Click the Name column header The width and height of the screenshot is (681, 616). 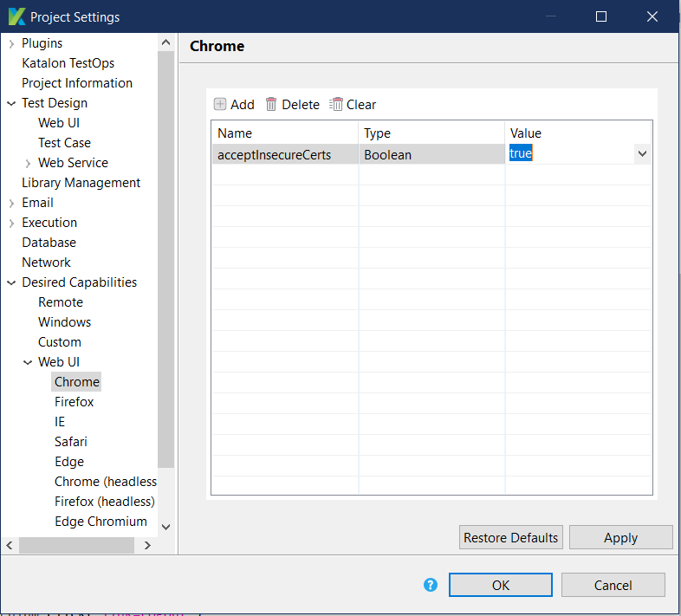[x=285, y=133]
